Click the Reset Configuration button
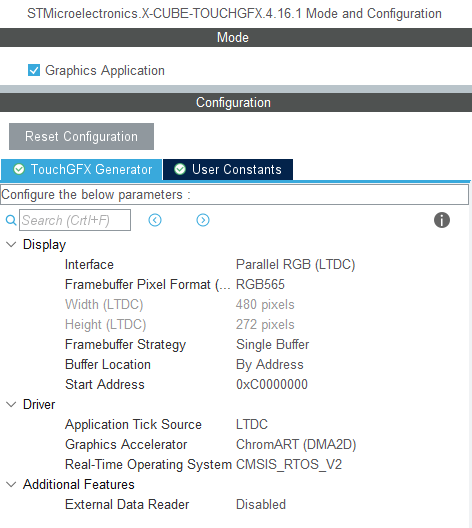 click(x=81, y=136)
